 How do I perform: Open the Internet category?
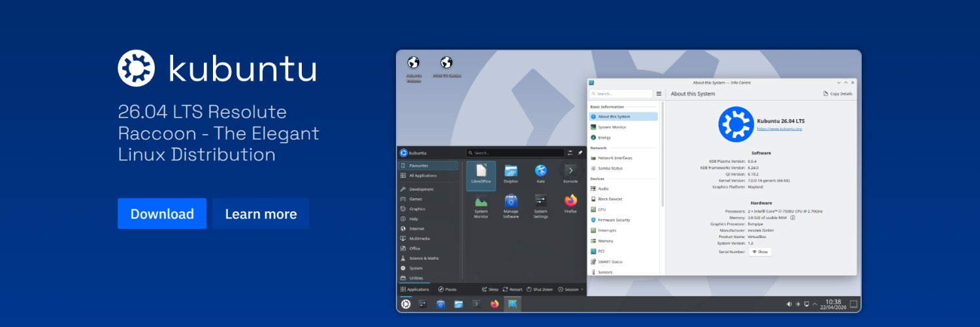pyautogui.click(x=428, y=229)
